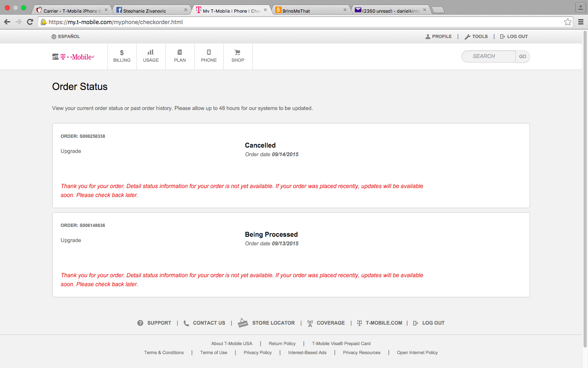The width and height of the screenshot is (588, 368).
Task: Click the Order Status heading
Action: point(80,87)
